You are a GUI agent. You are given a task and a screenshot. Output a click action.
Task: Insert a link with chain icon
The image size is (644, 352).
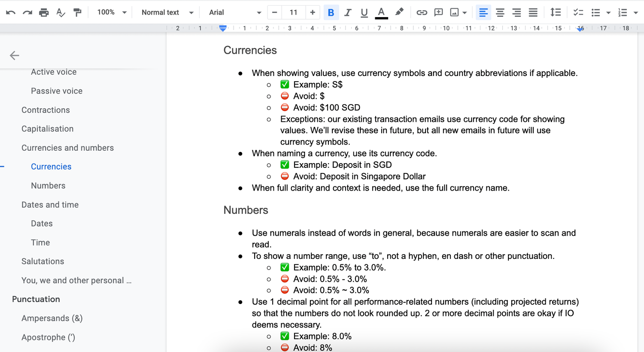coord(422,12)
